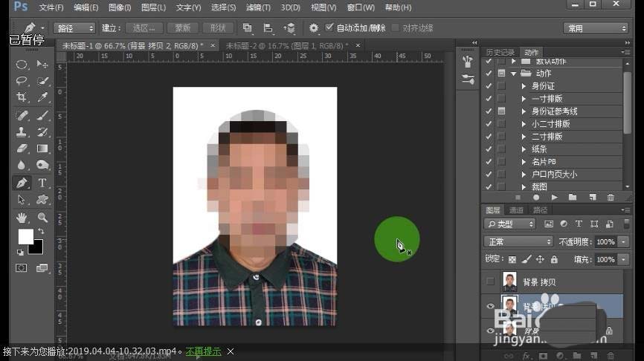Image resolution: width=644 pixels, height=361 pixels.
Task: Toggle checkmark for 一寸排版 action
Action: pyautogui.click(x=489, y=99)
